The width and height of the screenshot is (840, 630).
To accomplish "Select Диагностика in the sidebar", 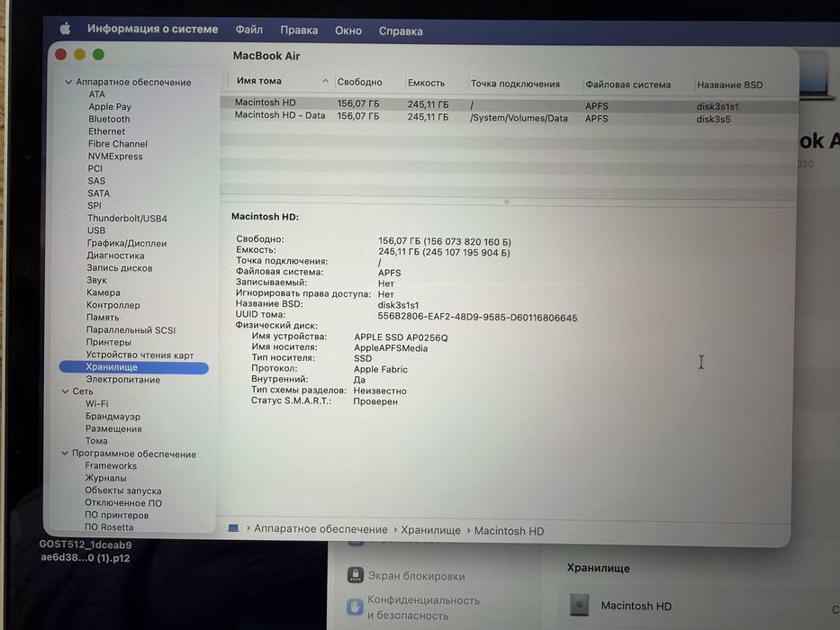I will (x=115, y=256).
